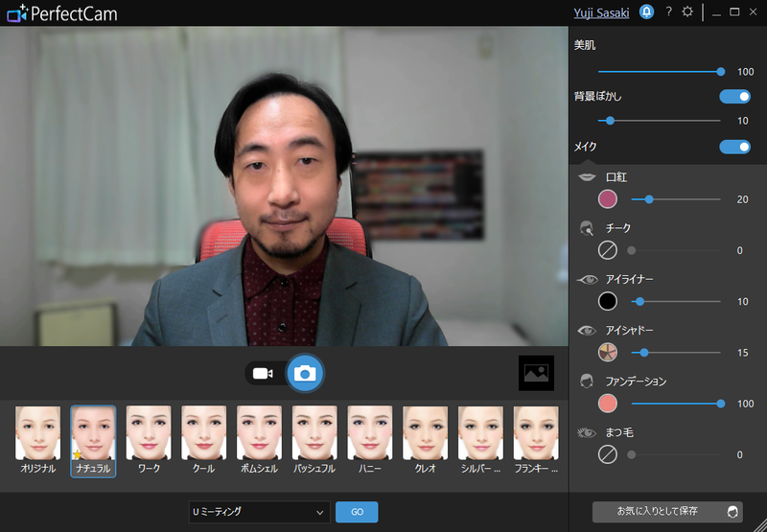Click the lips icon beside 口紅
The width and height of the screenshot is (767, 532).
(x=587, y=177)
